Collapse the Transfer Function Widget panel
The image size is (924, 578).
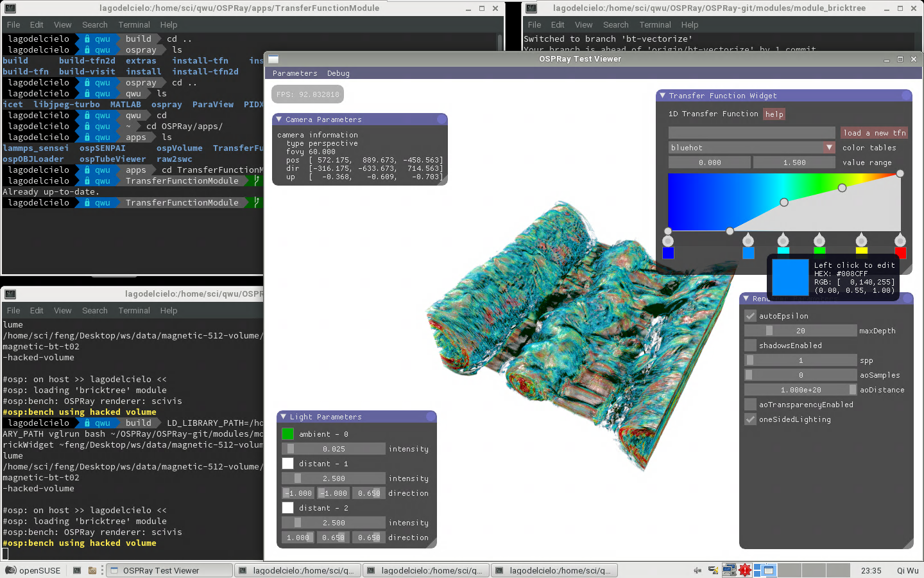pyautogui.click(x=663, y=96)
